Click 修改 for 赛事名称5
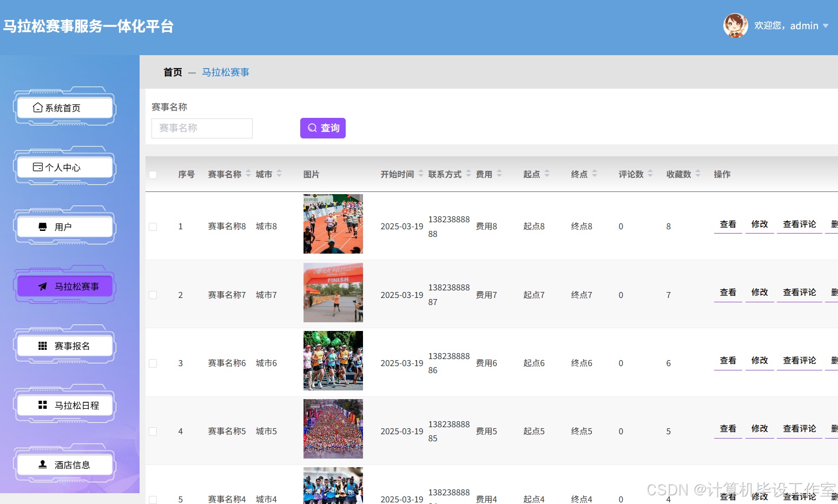Viewport: 838px width, 504px height. tap(760, 429)
